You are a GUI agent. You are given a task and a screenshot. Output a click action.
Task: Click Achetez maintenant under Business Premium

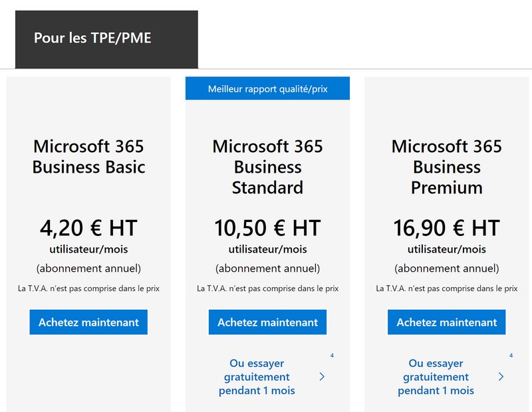click(x=446, y=322)
